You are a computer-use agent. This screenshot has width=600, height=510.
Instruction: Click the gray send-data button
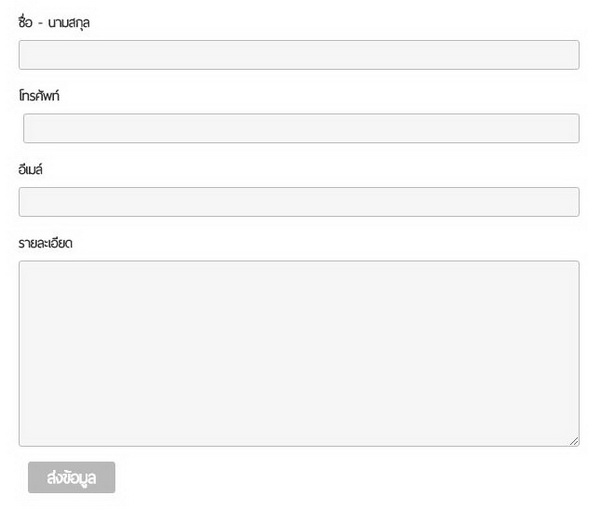tap(71, 478)
